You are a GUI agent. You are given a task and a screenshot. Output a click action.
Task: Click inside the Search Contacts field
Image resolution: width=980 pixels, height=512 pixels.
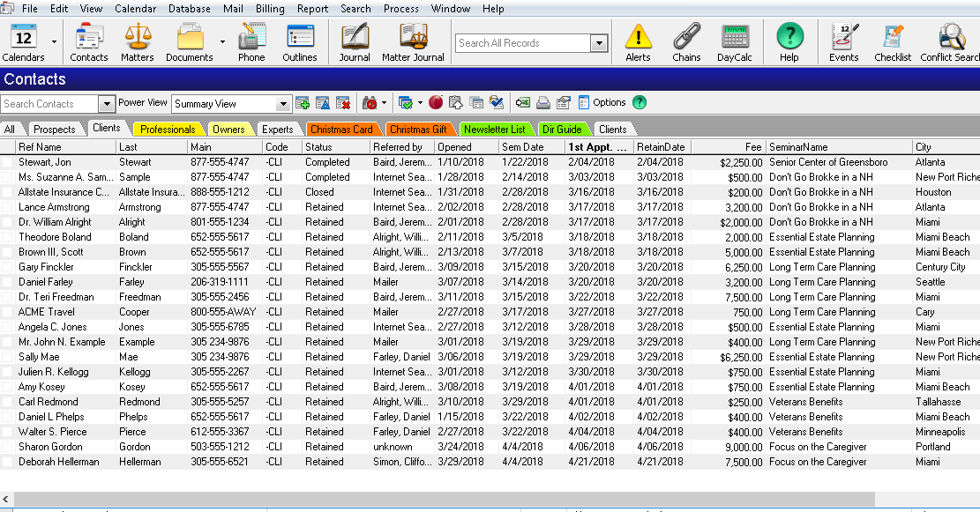click(x=49, y=103)
